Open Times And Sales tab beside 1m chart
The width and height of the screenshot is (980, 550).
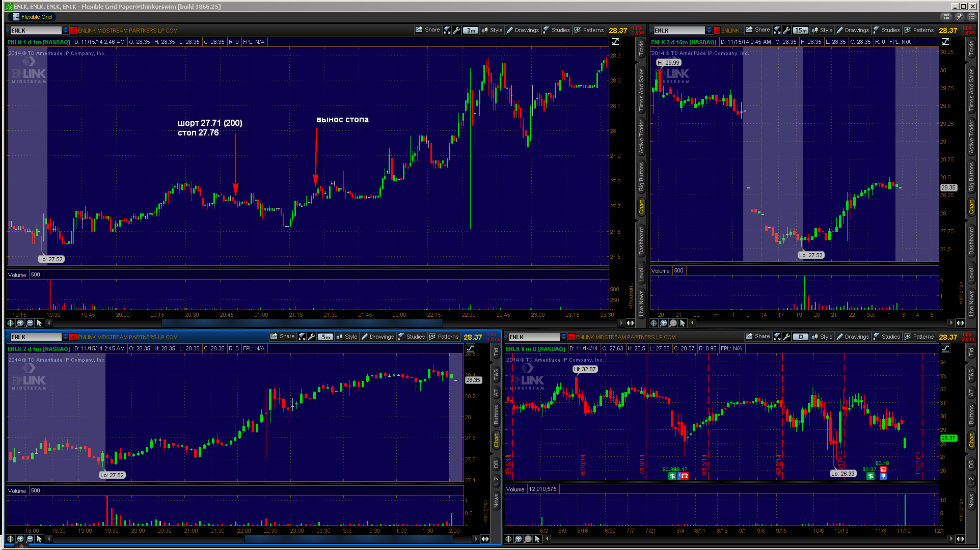[641, 90]
